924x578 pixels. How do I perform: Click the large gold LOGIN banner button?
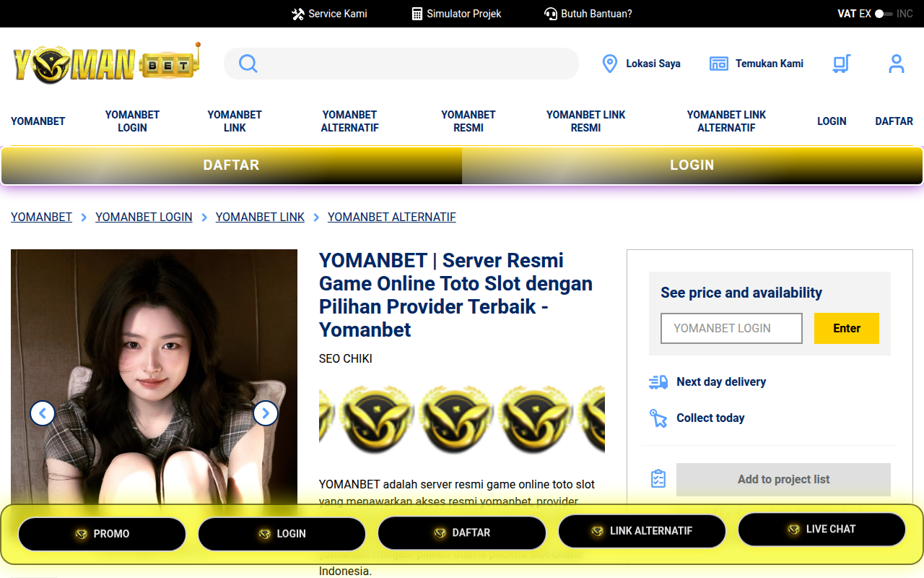pos(692,165)
